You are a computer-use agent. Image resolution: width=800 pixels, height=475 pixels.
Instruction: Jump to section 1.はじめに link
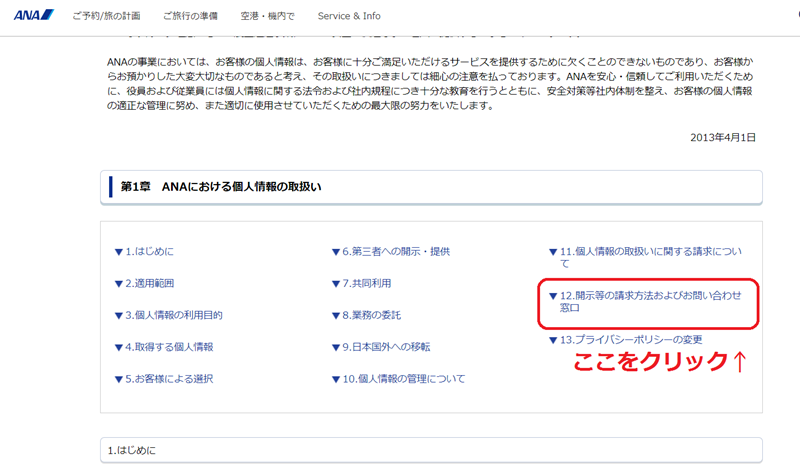(144, 252)
